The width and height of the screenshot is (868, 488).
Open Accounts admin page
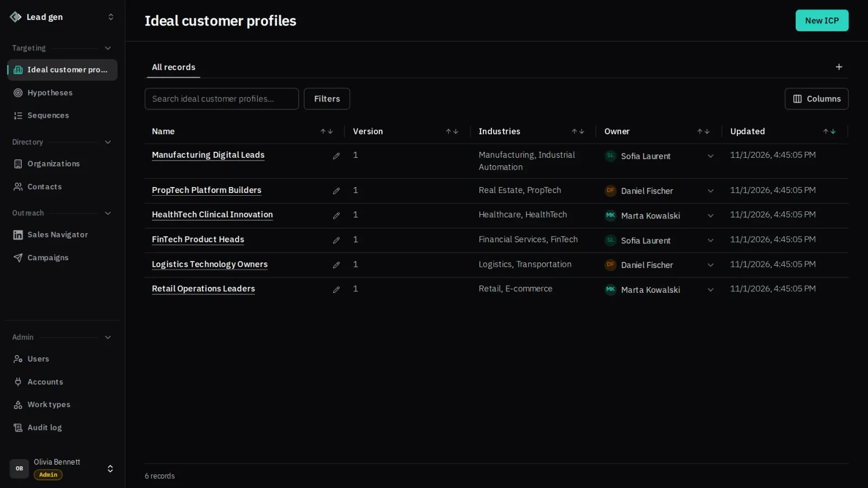tap(62, 382)
